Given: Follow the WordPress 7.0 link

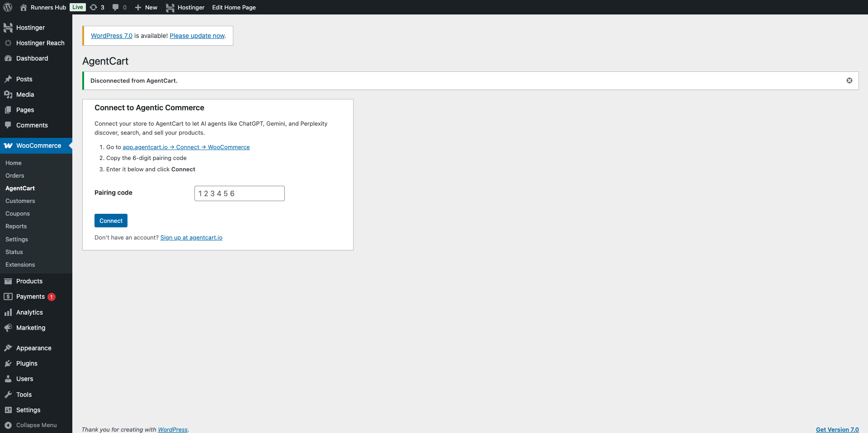Looking at the screenshot, I should point(112,36).
